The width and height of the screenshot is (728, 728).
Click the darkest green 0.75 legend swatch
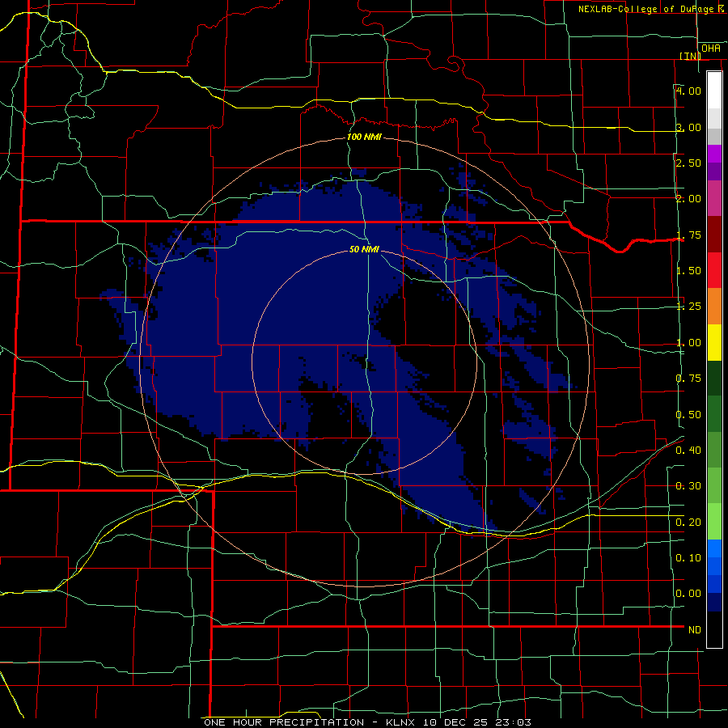[x=714, y=378]
